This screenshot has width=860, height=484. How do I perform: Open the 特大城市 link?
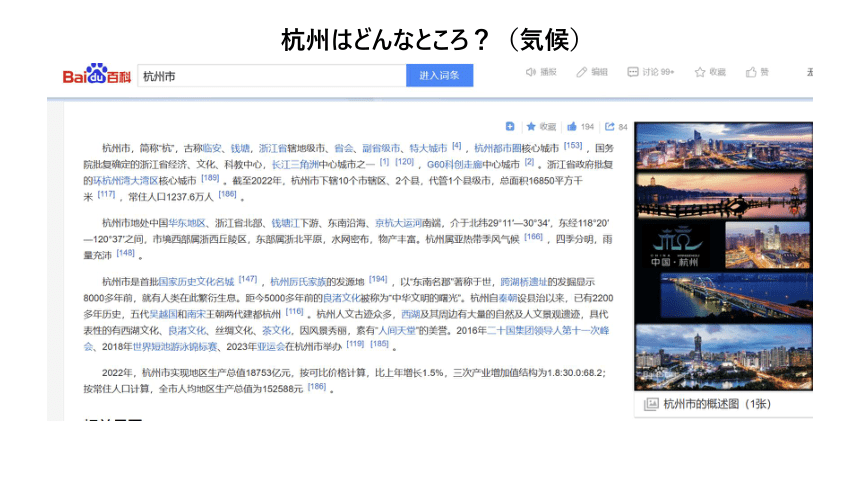click(x=428, y=148)
